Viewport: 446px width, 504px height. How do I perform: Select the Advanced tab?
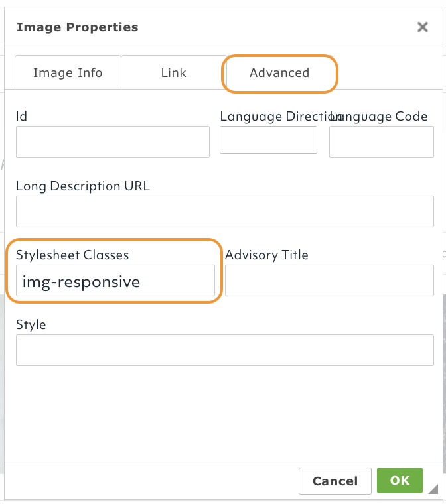click(x=279, y=73)
